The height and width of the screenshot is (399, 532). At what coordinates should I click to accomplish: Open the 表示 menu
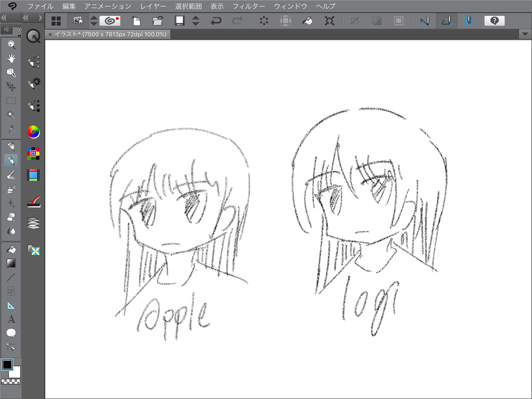217,6
